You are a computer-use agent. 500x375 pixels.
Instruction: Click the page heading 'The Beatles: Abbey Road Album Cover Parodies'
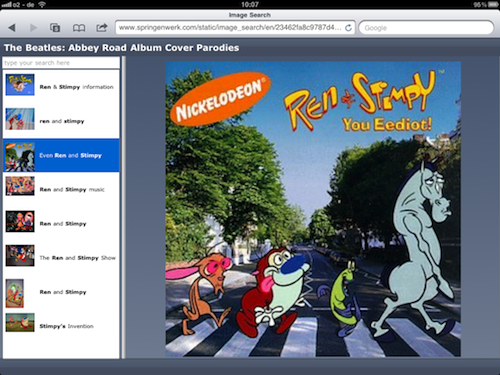(122, 48)
